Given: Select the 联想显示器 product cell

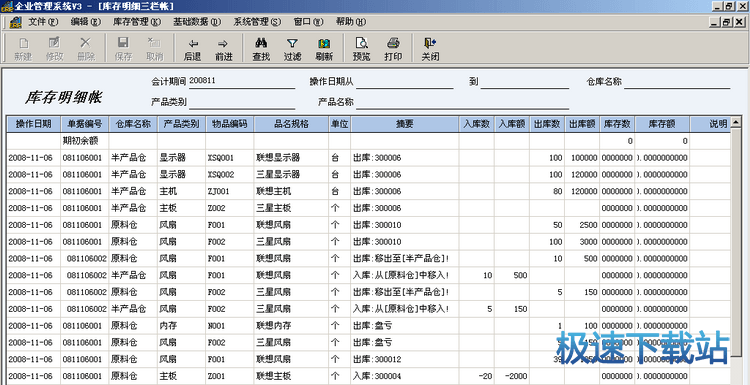Looking at the screenshot, I should point(291,158).
